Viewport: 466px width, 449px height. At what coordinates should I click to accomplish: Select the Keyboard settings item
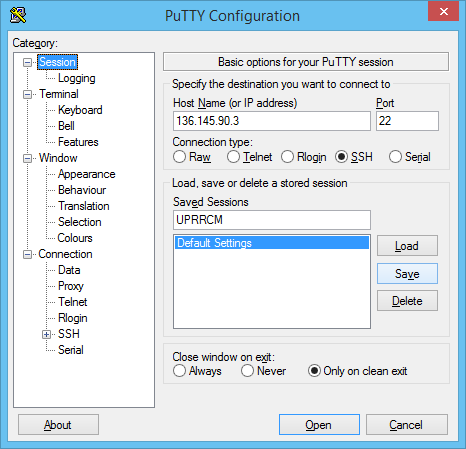(80, 110)
